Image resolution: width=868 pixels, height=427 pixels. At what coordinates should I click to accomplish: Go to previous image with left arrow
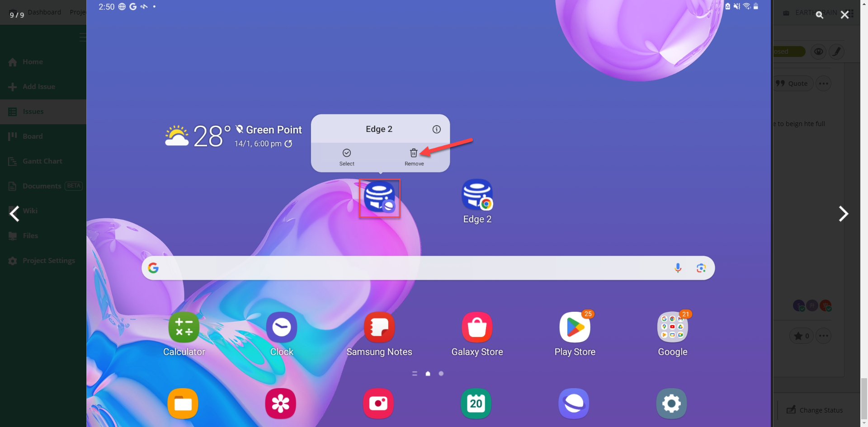tap(14, 214)
